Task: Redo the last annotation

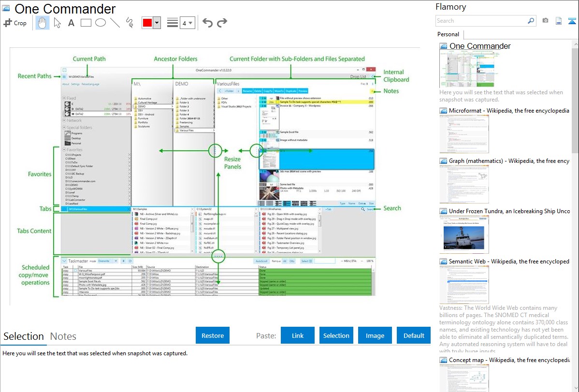Action: (222, 23)
